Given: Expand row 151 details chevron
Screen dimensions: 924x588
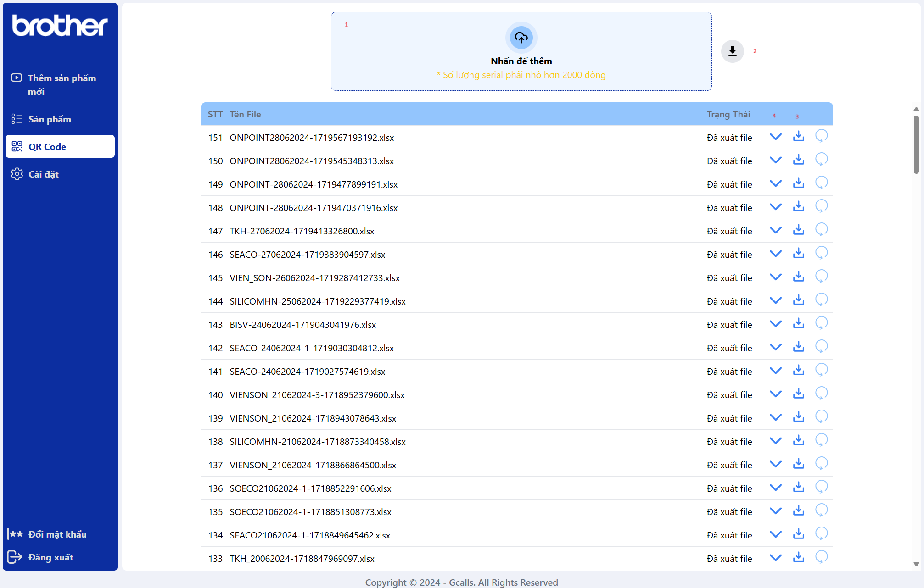Looking at the screenshot, I should coord(775,137).
